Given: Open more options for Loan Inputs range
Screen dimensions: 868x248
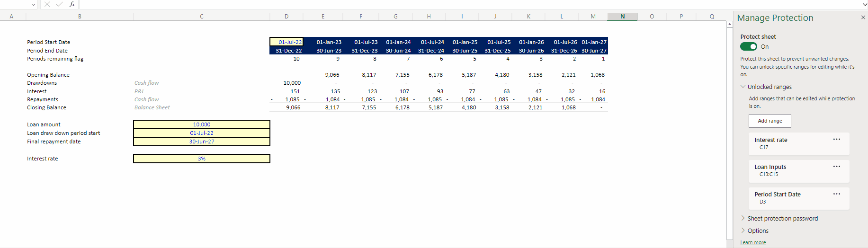Looking at the screenshot, I should [x=836, y=167].
